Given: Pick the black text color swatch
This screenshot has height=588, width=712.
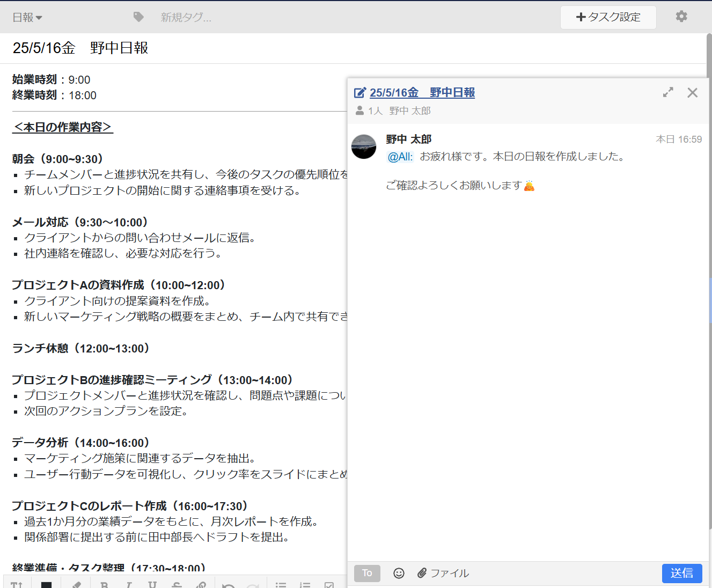Looking at the screenshot, I should [x=47, y=585].
